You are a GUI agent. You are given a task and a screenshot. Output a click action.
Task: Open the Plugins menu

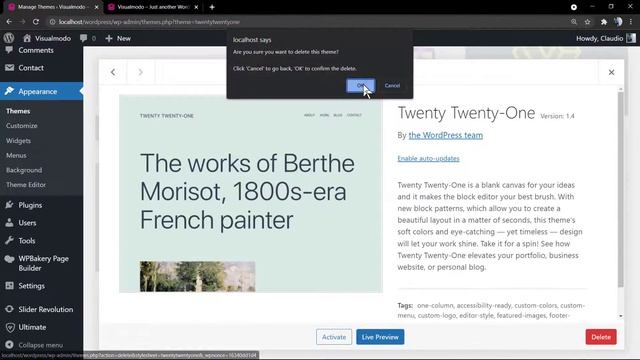coord(30,205)
